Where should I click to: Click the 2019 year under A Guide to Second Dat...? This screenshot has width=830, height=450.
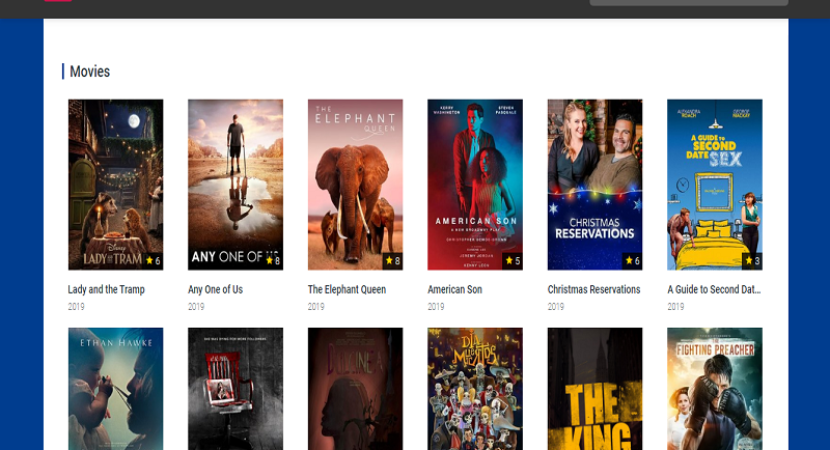pyautogui.click(x=675, y=307)
